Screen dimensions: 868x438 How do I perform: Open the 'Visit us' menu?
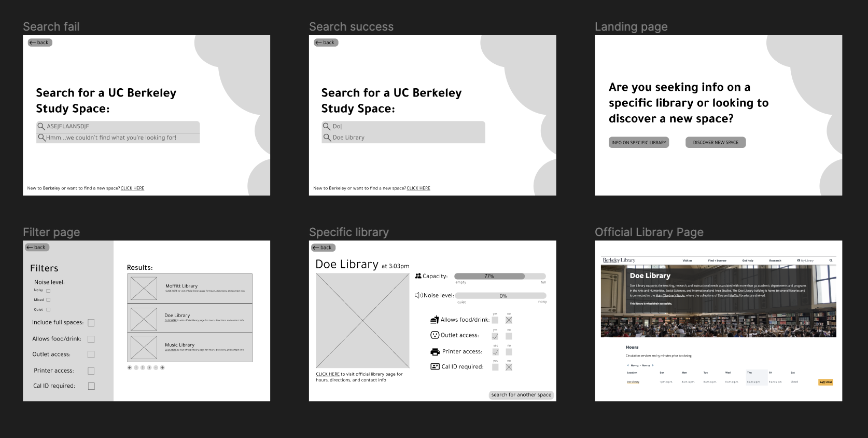[x=688, y=261]
